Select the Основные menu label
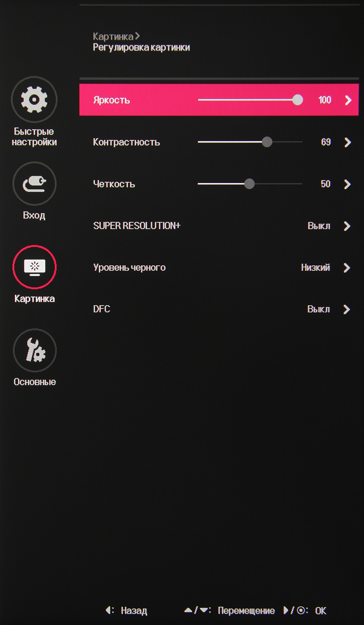 (x=35, y=382)
